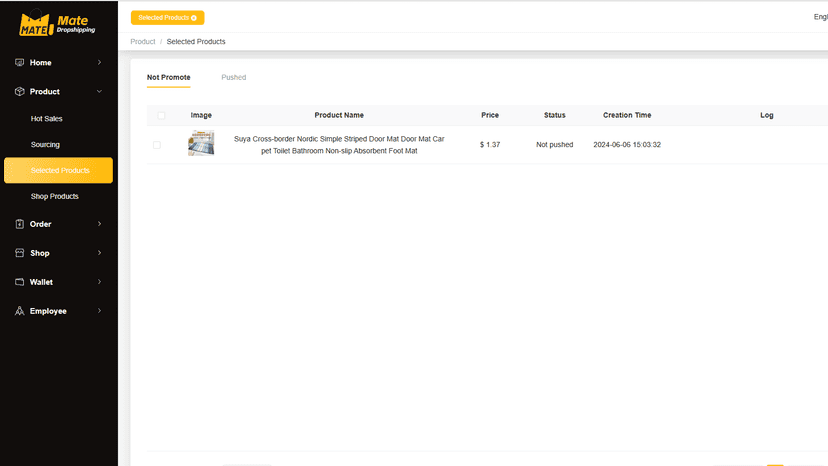Click the Shop storefront icon

pos(20,253)
